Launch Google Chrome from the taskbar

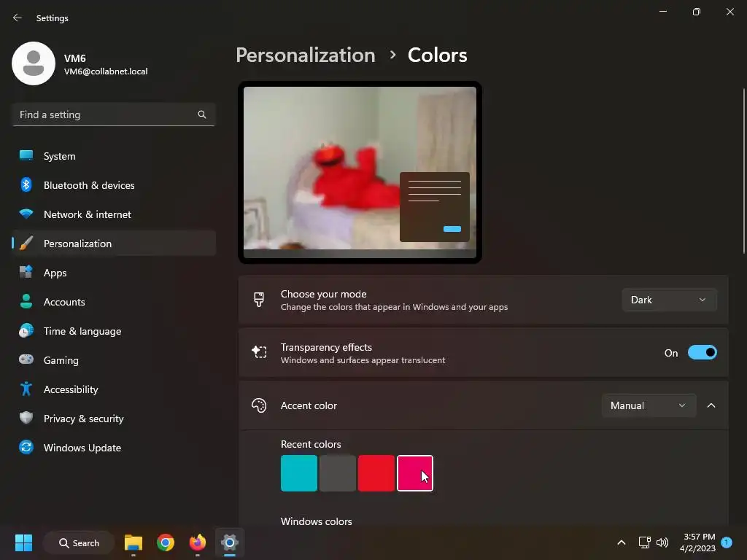click(166, 542)
